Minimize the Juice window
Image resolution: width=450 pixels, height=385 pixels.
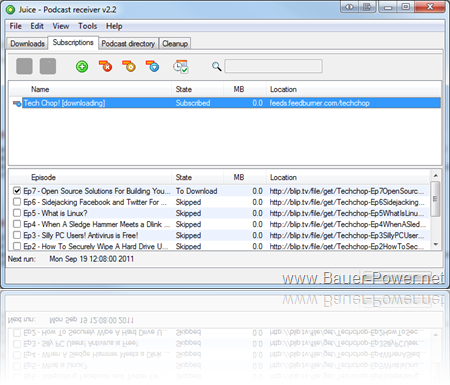388,7
